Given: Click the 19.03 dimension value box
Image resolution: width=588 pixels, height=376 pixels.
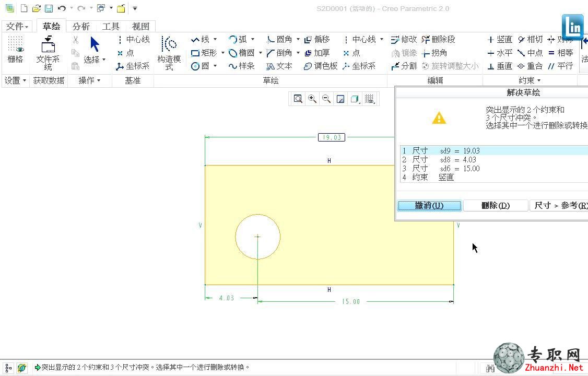Looking at the screenshot, I should point(332,137).
